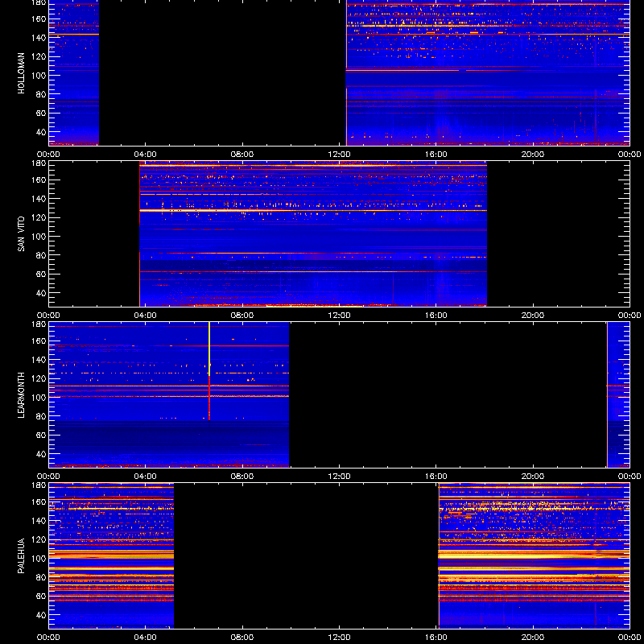Pick the 08:00 time label under LEARMONTH panel

(x=242, y=477)
